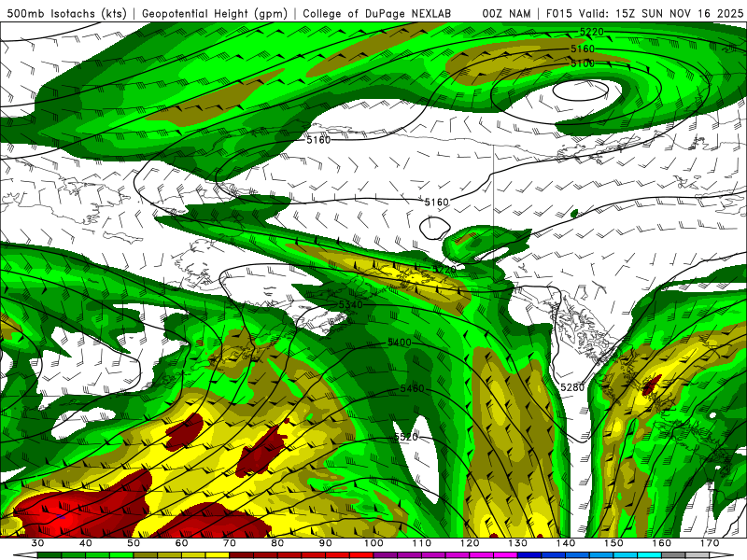Click the 130 value on the color scale
Screen dimensions: 747x560
click(x=517, y=543)
